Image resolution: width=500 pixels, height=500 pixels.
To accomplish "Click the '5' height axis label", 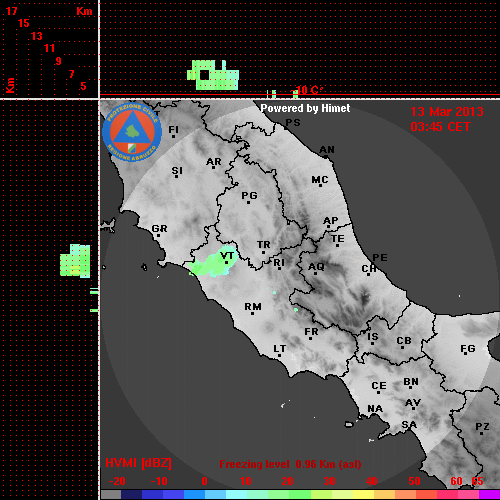I will [x=83, y=86].
